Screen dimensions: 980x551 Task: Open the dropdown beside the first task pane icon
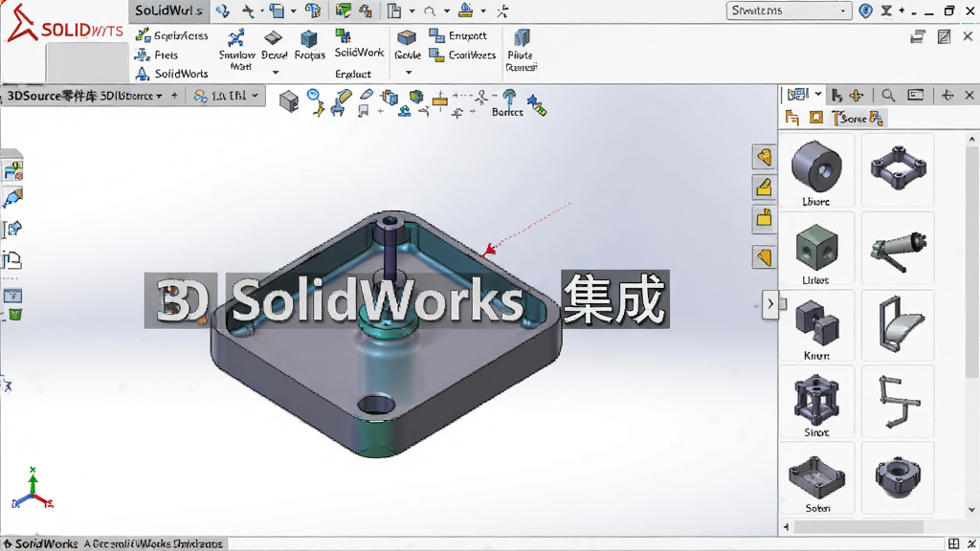(x=818, y=95)
